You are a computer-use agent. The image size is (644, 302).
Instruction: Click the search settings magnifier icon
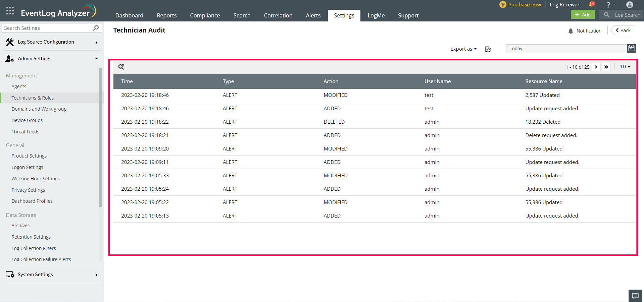pyautogui.click(x=96, y=28)
